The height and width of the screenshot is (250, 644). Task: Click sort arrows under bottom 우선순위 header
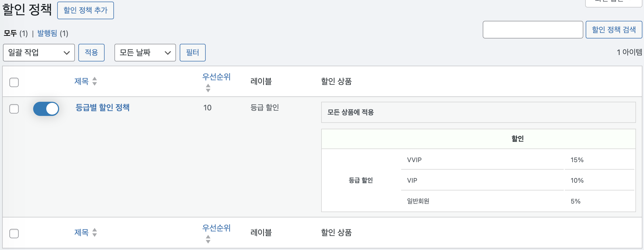[x=208, y=239]
